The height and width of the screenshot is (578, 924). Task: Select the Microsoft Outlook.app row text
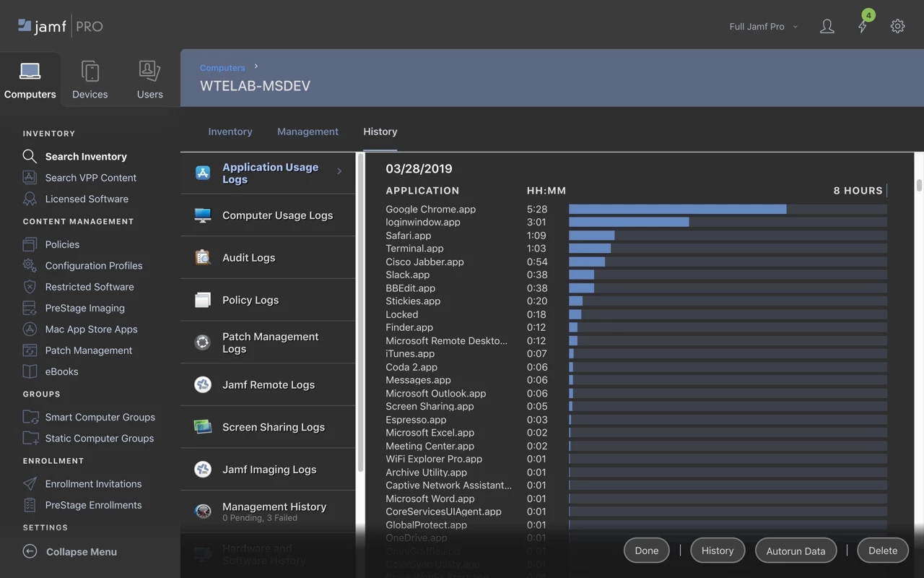(x=435, y=393)
